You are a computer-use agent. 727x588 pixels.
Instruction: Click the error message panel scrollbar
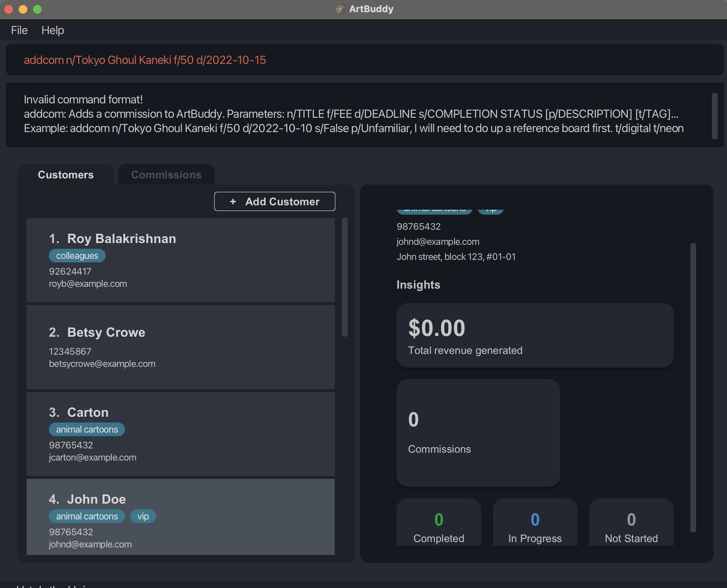[x=714, y=116]
